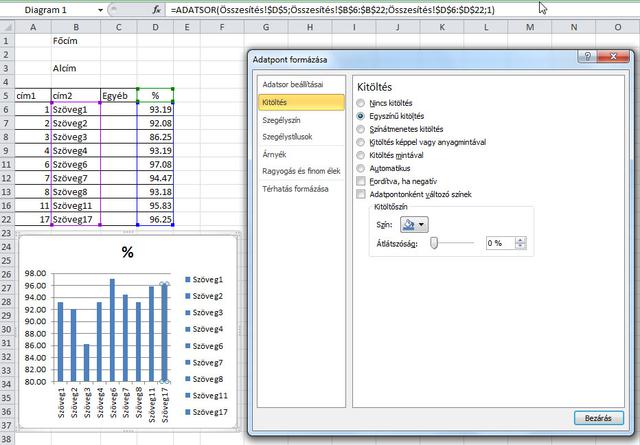This screenshot has height=445, width=640.
Task: Select column A header
Action: 33,27
